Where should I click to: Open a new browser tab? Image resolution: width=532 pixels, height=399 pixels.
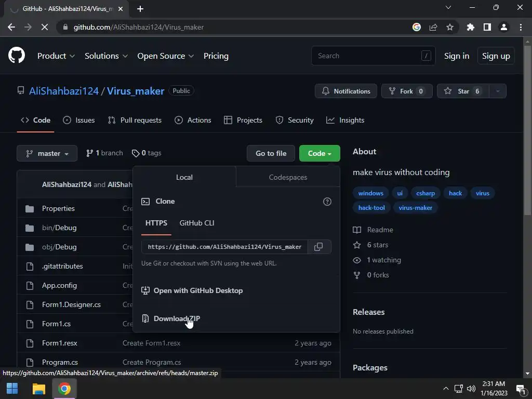[x=140, y=9]
